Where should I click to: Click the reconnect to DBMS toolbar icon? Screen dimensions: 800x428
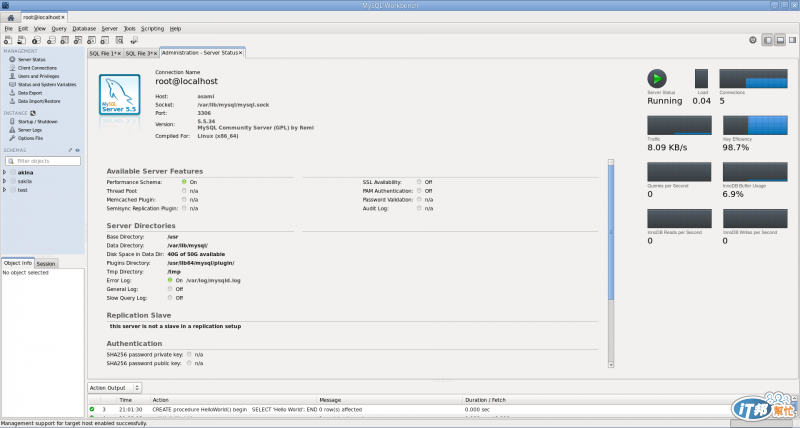134,40
